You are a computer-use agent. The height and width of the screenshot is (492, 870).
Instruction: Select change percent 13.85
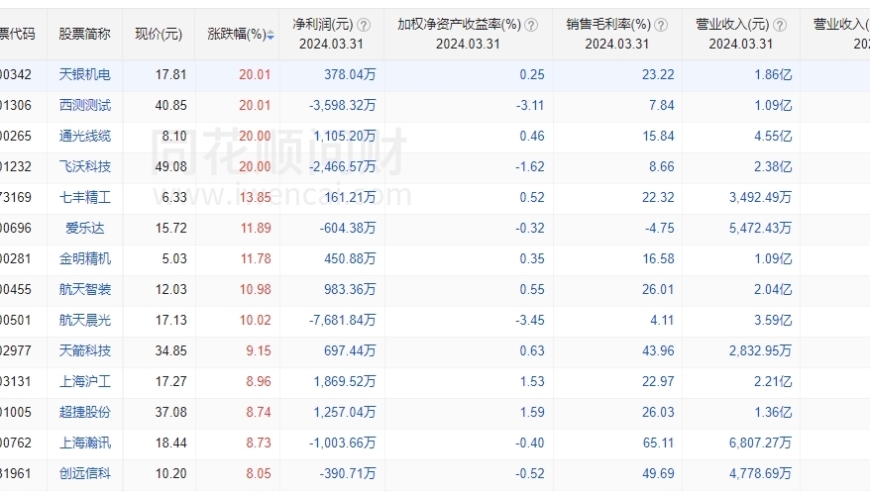pyautogui.click(x=255, y=197)
